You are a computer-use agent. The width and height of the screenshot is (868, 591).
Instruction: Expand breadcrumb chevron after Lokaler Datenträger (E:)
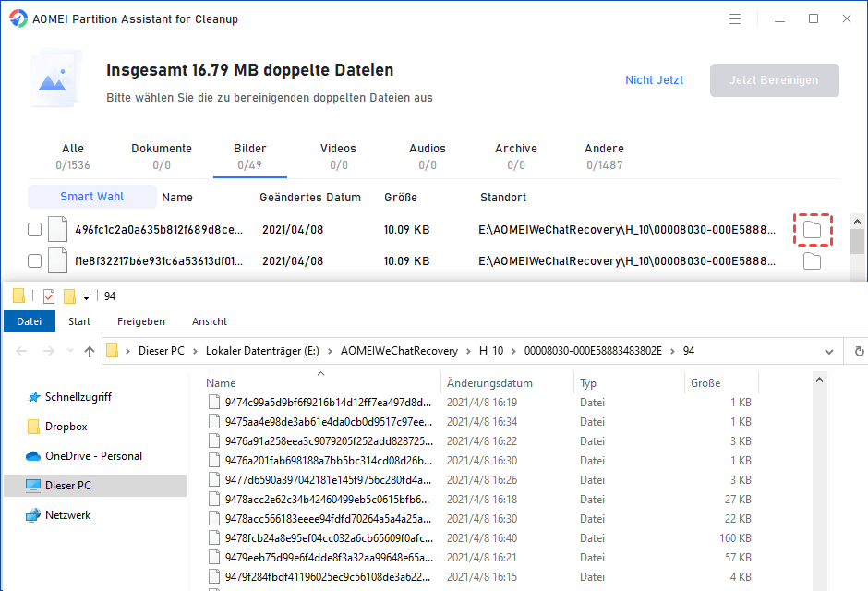[330, 351]
